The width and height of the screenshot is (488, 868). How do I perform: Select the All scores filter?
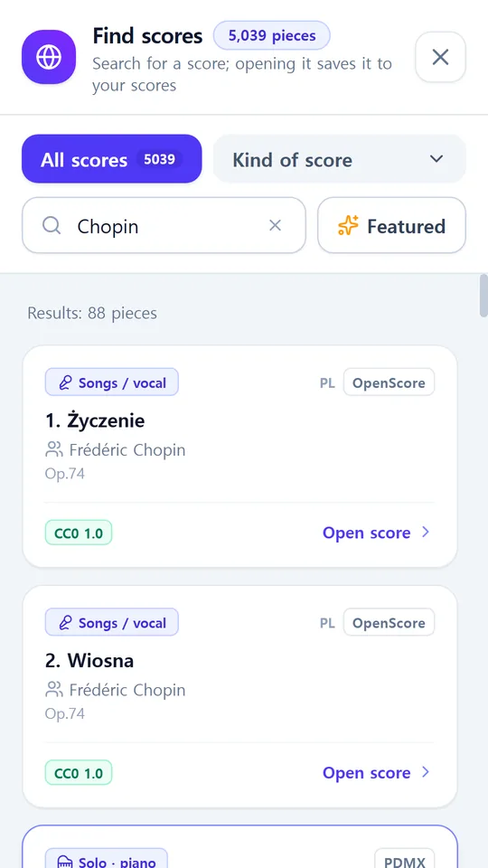[112, 159]
